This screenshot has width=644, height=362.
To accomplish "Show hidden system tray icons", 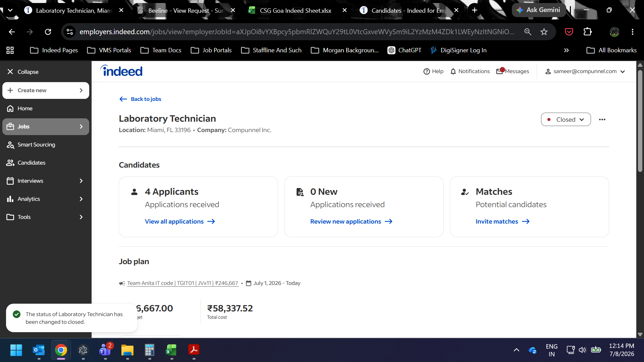I will pyautogui.click(x=517, y=350).
